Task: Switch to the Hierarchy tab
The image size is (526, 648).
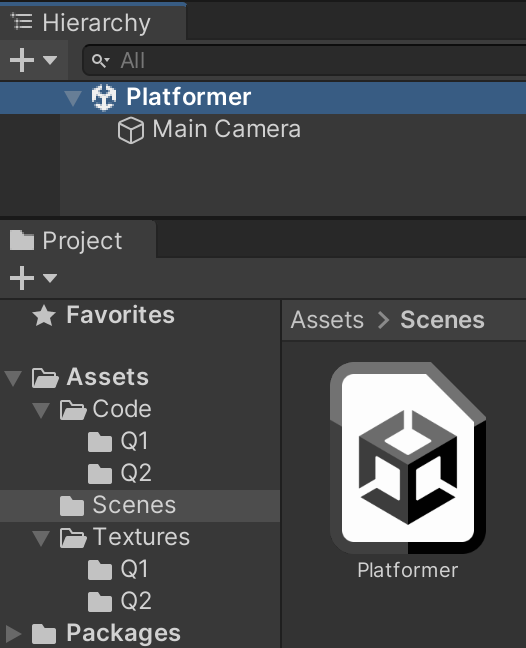Action: point(93,22)
